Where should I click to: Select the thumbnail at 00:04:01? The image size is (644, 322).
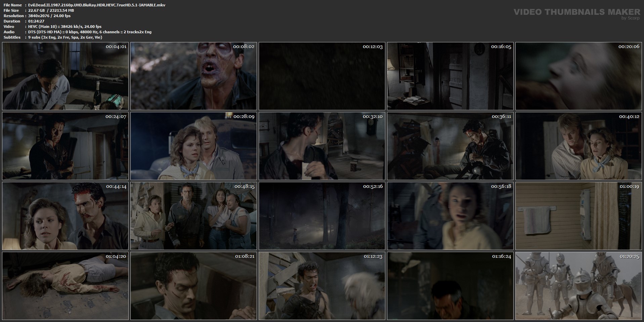tap(65, 76)
